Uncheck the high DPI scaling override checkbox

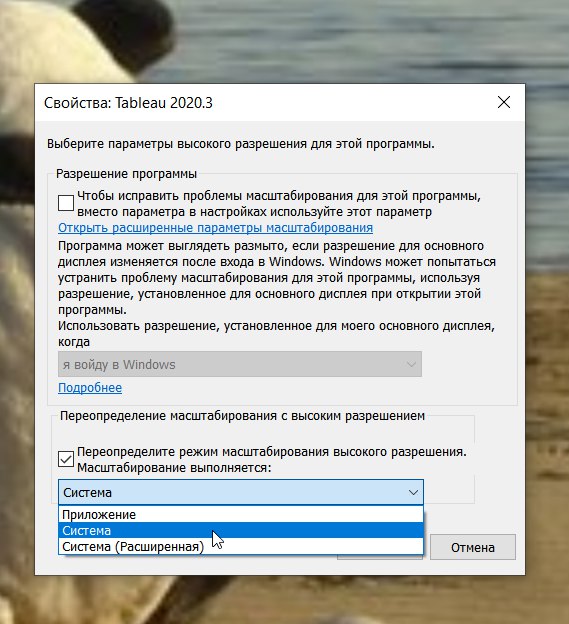(66, 459)
